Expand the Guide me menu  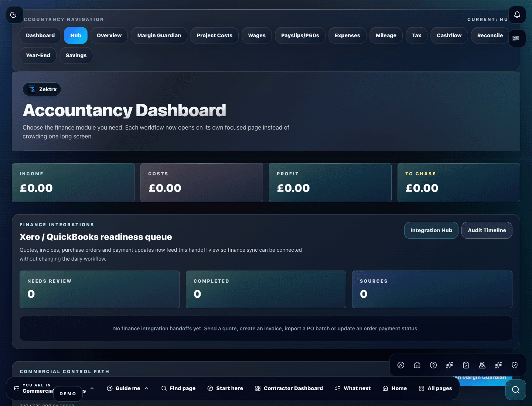(x=128, y=388)
